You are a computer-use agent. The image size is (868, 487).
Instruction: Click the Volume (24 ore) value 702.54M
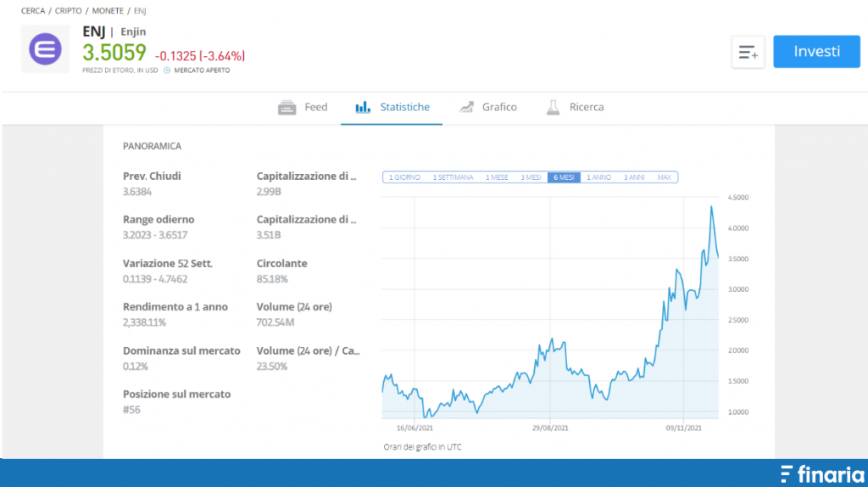(275, 322)
